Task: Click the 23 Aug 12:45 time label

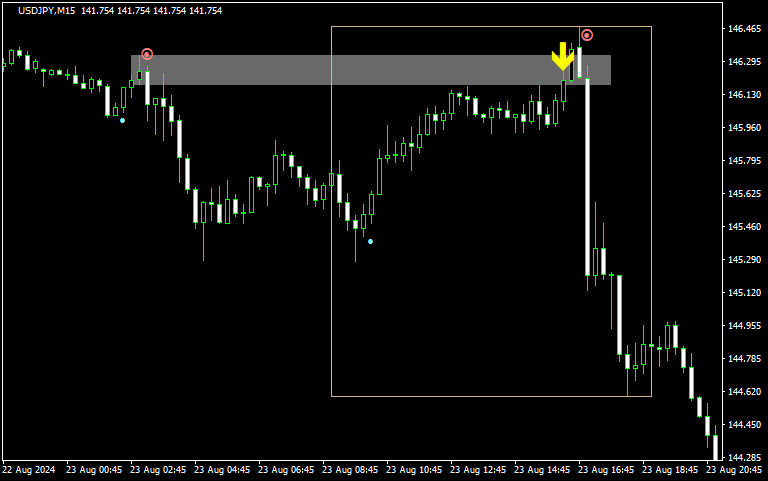Action: tap(479, 469)
